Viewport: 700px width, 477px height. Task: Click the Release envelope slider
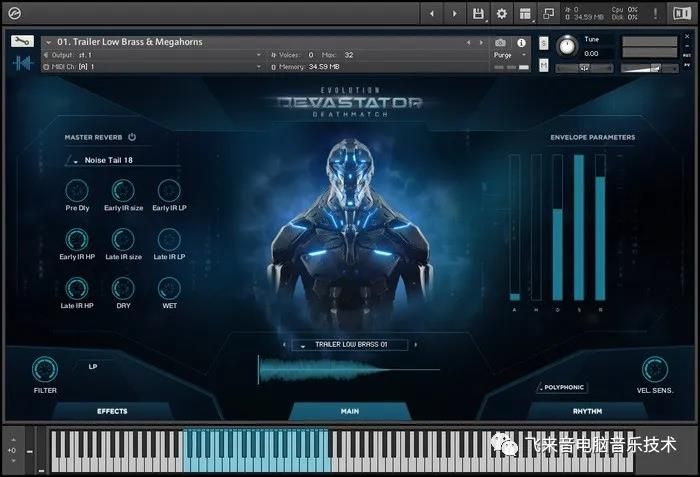click(x=600, y=228)
